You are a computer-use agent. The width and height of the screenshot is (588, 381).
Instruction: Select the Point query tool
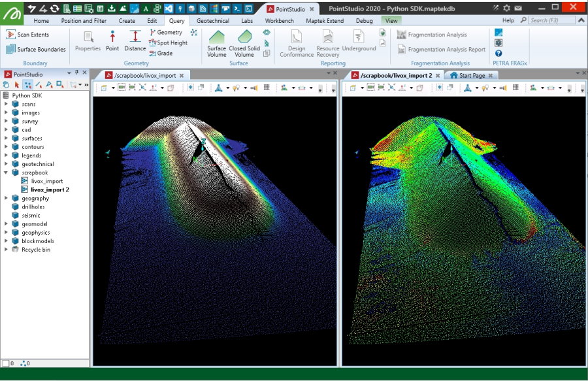click(x=112, y=41)
